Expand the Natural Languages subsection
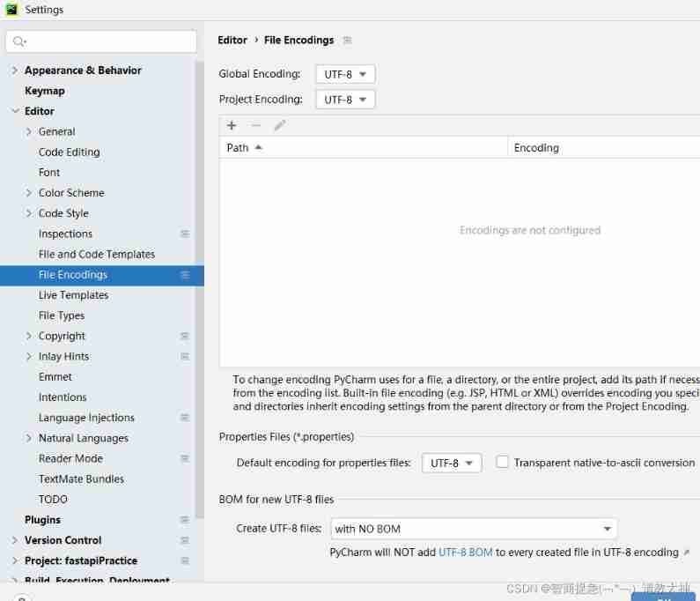The height and width of the screenshot is (601, 700). (x=28, y=438)
